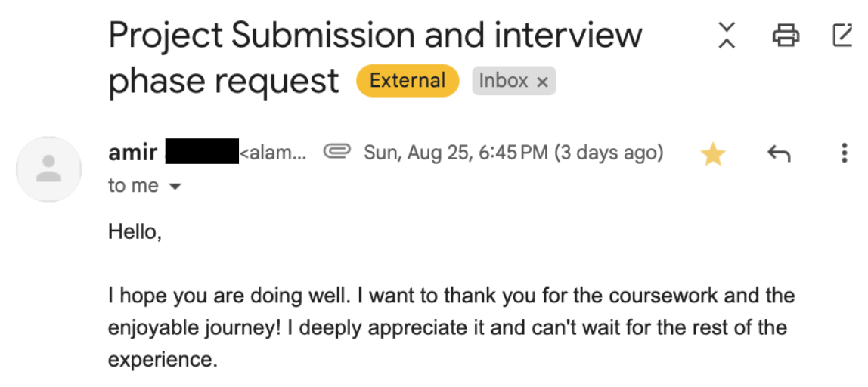868x387 pixels.
Task: Click the 'Hello,' greeting line
Action: 135,231
